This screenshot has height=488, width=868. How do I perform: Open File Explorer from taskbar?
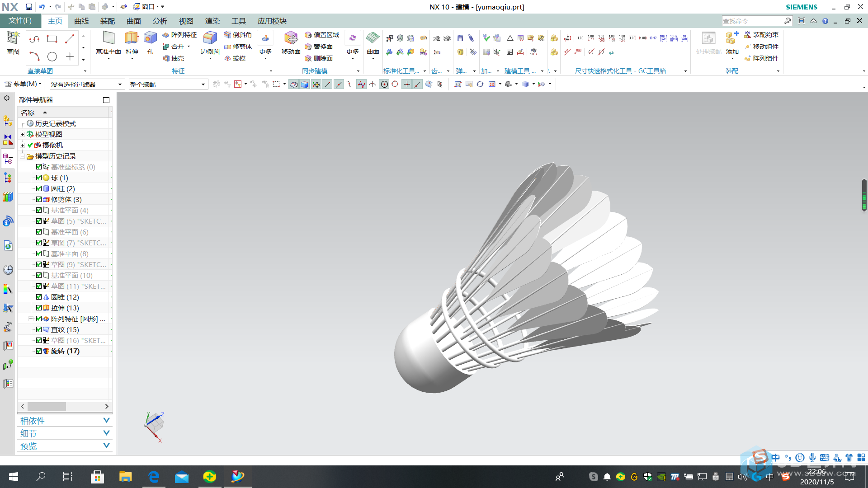[x=125, y=477]
